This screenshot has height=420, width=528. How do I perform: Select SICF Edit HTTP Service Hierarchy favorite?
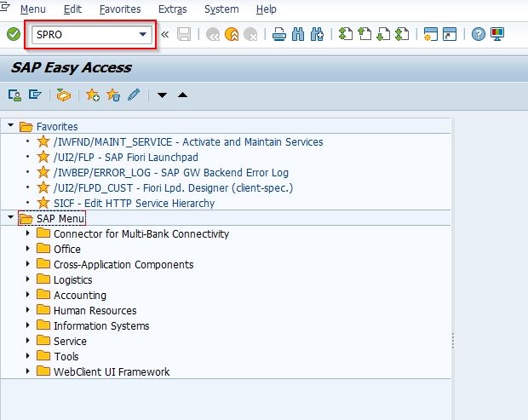click(x=134, y=204)
